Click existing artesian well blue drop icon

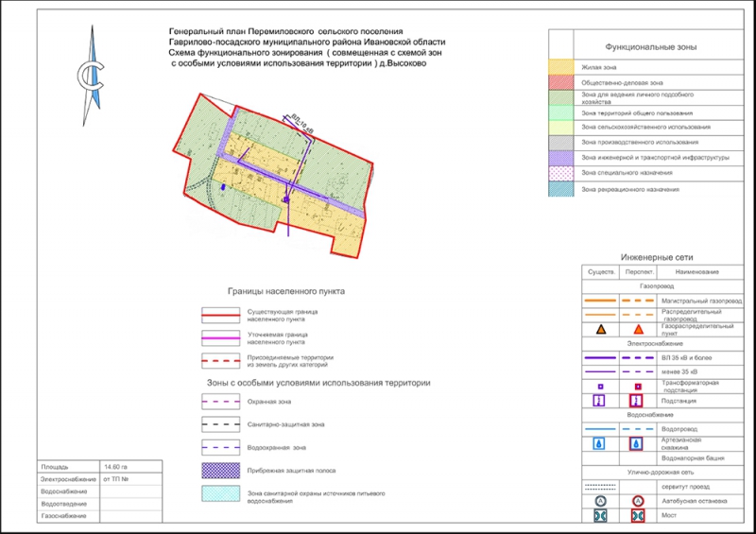tap(599, 443)
